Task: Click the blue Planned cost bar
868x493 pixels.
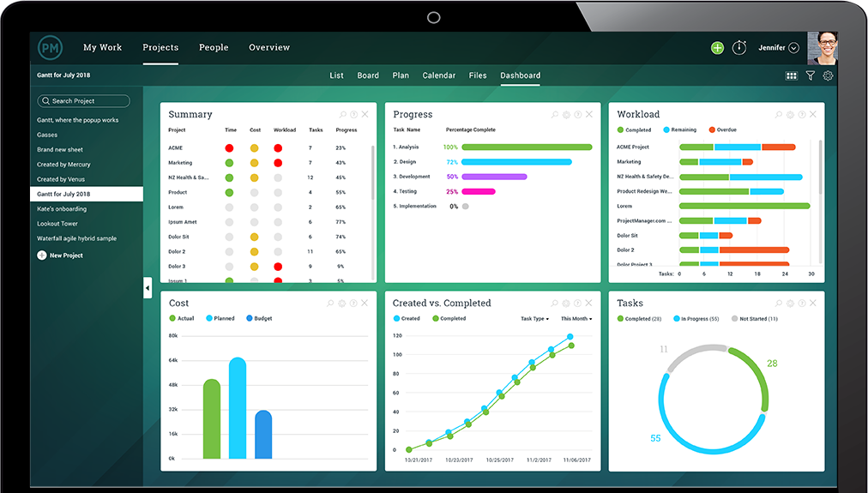Action: (x=238, y=408)
